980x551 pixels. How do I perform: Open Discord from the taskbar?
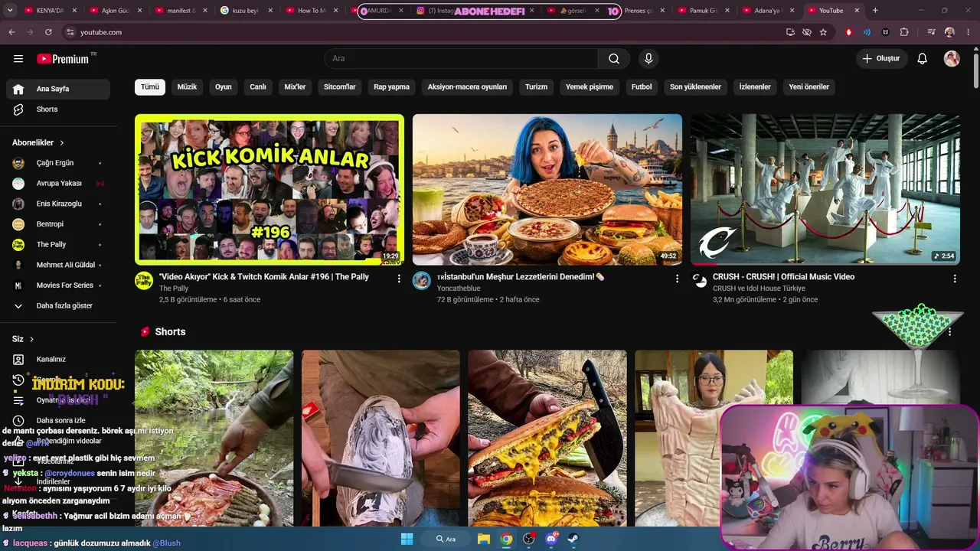(551, 539)
